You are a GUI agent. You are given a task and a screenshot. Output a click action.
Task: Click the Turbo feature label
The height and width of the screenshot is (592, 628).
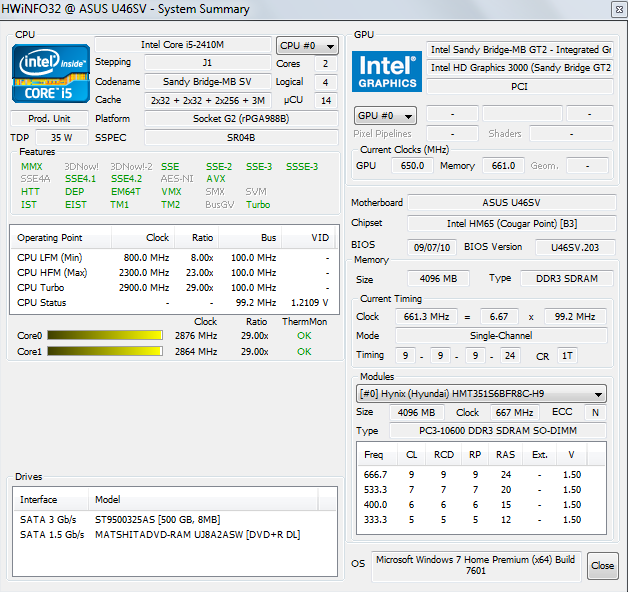pos(258,205)
